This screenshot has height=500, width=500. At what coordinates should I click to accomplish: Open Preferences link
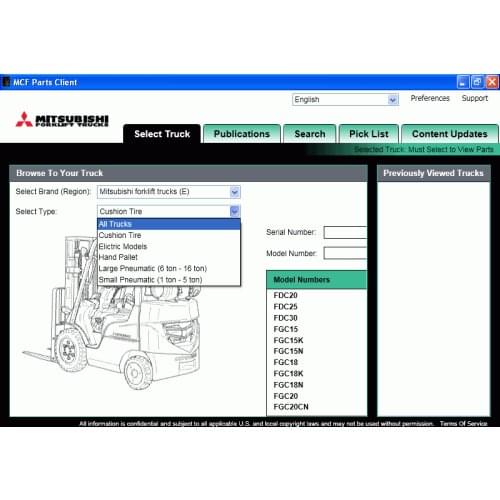tap(430, 98)
